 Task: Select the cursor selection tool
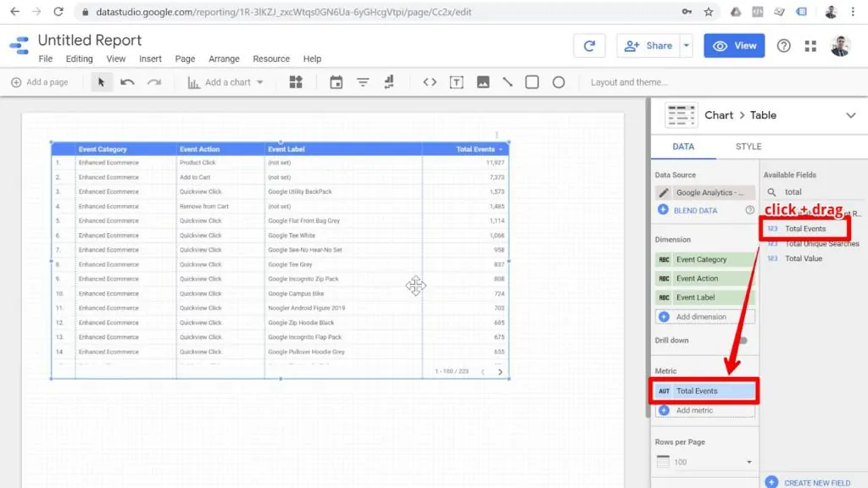(100, 82)
